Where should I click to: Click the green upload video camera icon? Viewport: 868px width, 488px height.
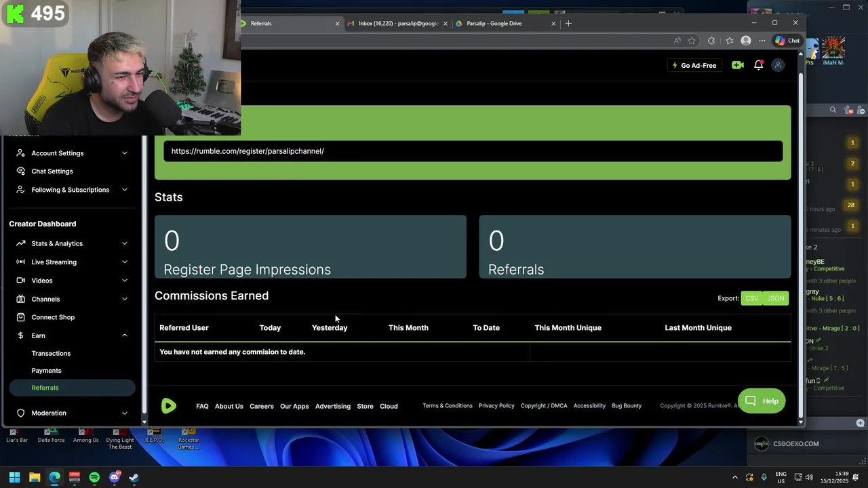tap(738, 65)
